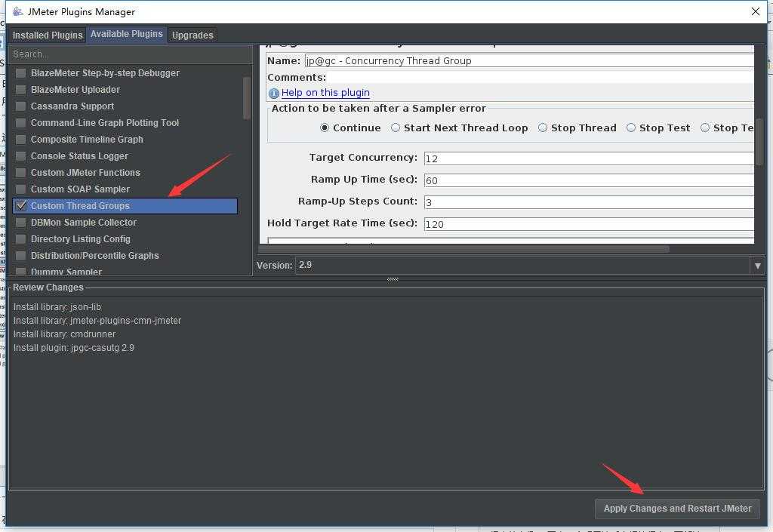Click the JMeter feather icon in title bar
Viewport: 773px width, 532px height.
[x=18, y=11]
